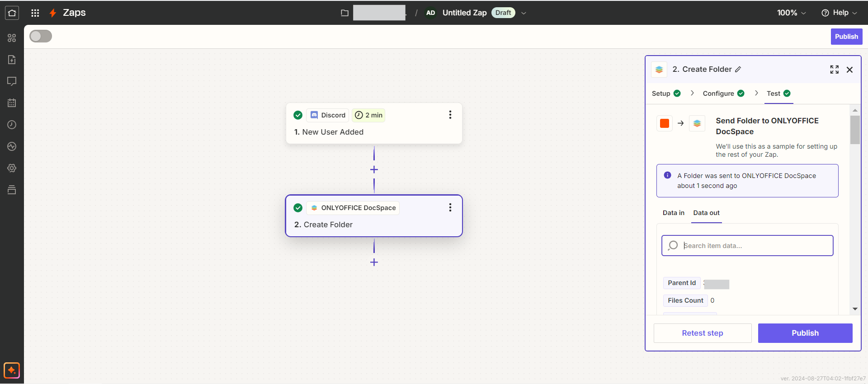The image size is (868, 384).
Task: Switch to the Configure tab
Action: pos(723,94)
